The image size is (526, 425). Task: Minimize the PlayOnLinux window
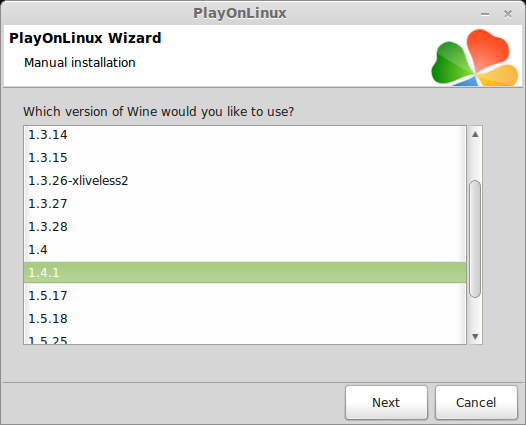point(485,14)
